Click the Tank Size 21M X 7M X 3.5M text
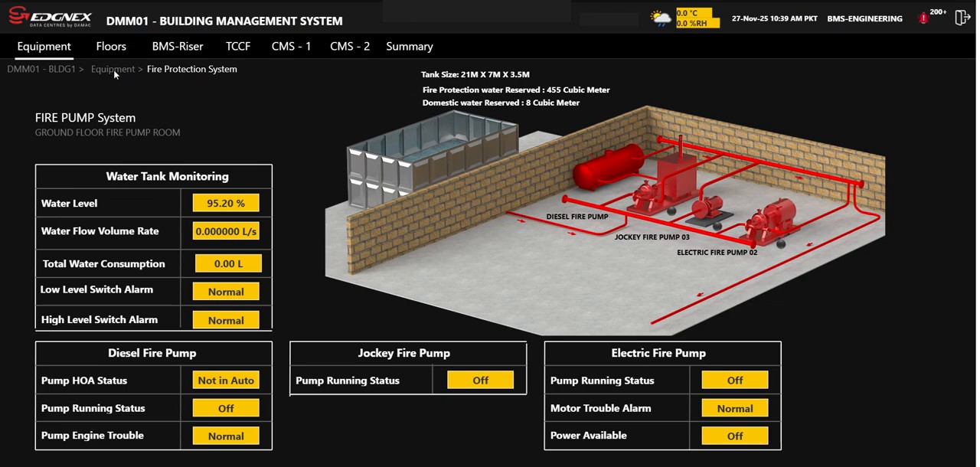The height and width of the screenshot is (467, 980). pyautogui.click(x=475, y=74)
